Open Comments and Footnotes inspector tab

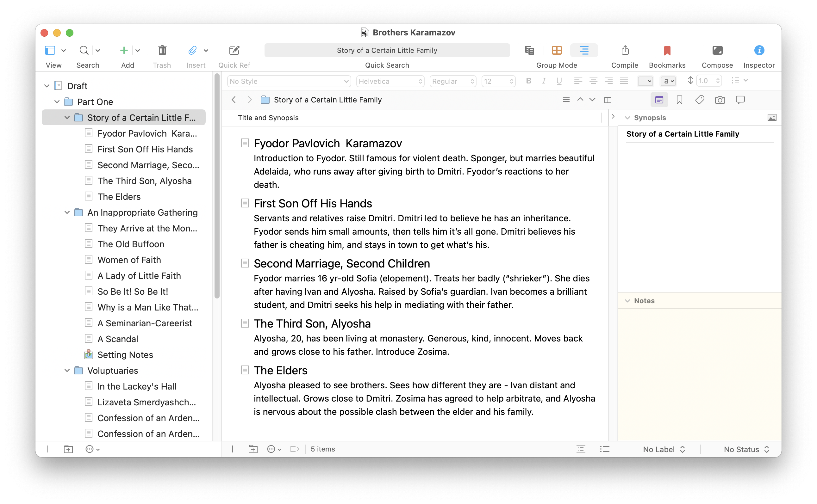click(740, 100)
